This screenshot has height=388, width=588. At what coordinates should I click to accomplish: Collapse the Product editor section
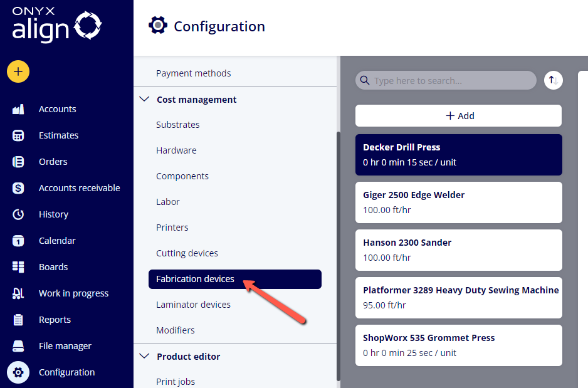click(x=144, y=356)
